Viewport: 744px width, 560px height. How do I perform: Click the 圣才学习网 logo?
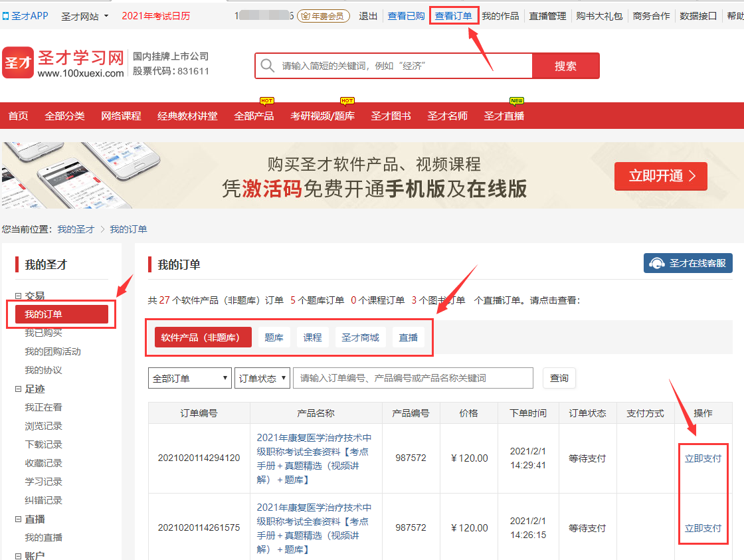[63, 63]
